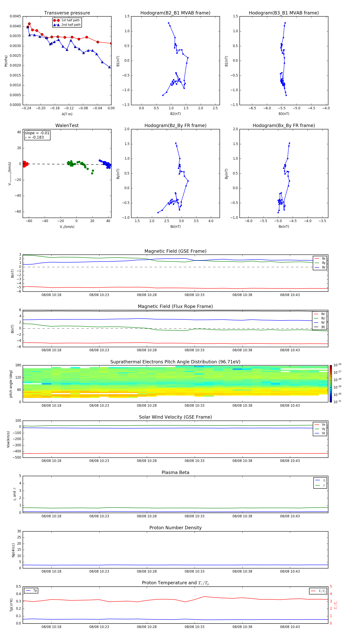
Task: Click the 'Transverse pressure' plot title
Action: (67, 13)
